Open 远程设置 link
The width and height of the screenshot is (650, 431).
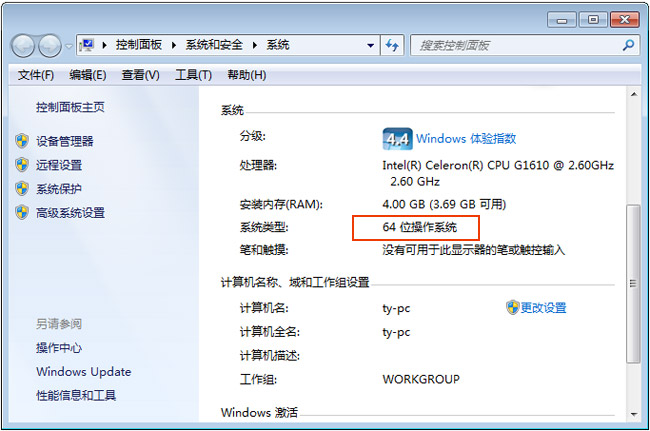(59, 165)
